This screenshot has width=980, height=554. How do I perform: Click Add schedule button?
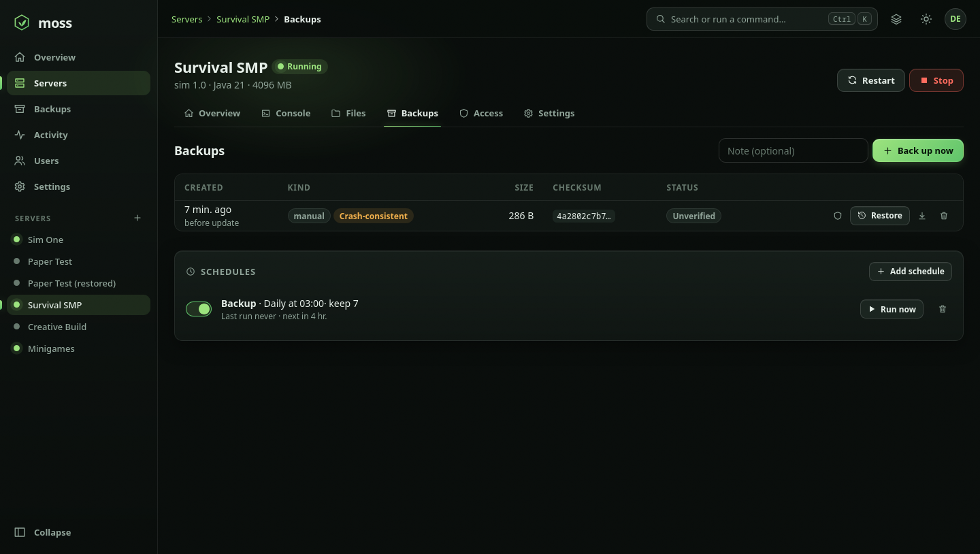coord(911,272)
